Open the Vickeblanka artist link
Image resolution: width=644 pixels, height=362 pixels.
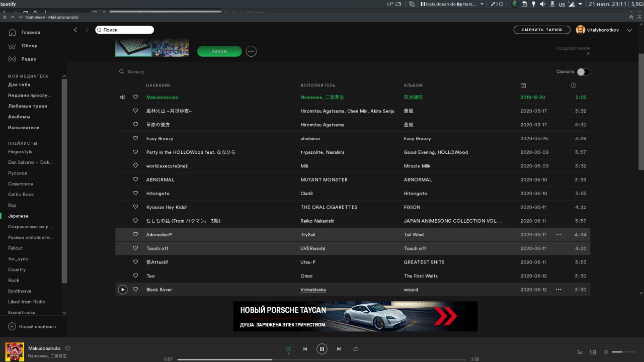click(x=313, y=290)
